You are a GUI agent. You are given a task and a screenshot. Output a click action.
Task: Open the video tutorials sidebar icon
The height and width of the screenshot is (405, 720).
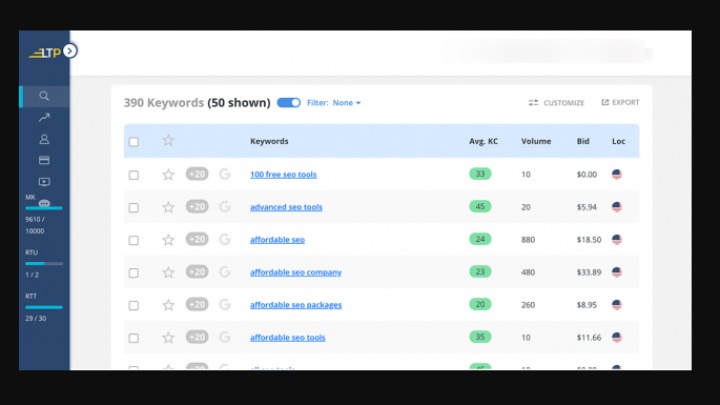pyautogui.click(x=44, y=182)
